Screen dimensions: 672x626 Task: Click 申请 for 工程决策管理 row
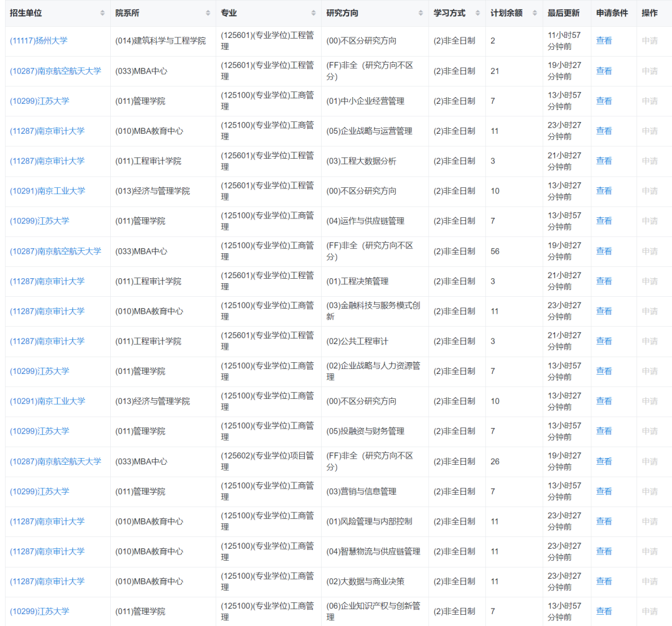(x=650, y=281)
